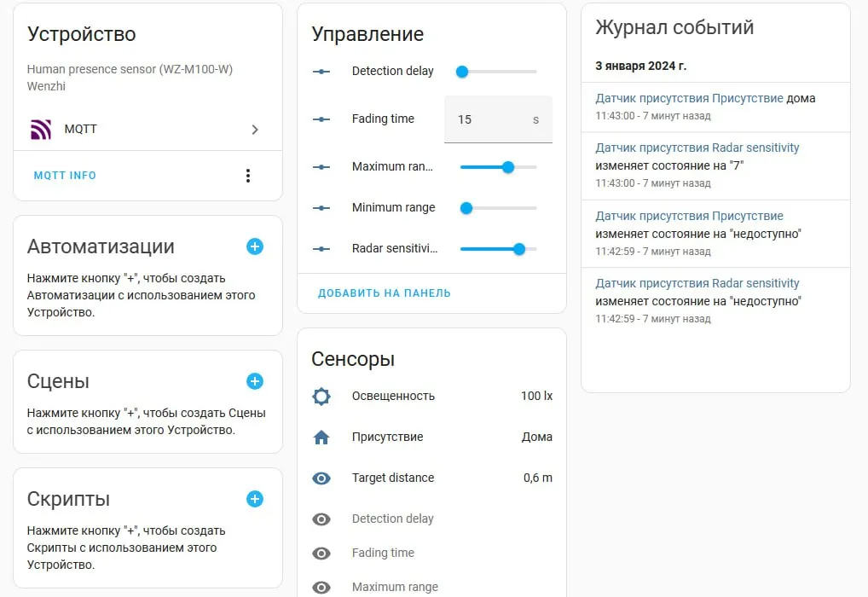Add a new script with plus icon
Image resolution: width=868 pixels, height=597 pixels.
point(255,499)
